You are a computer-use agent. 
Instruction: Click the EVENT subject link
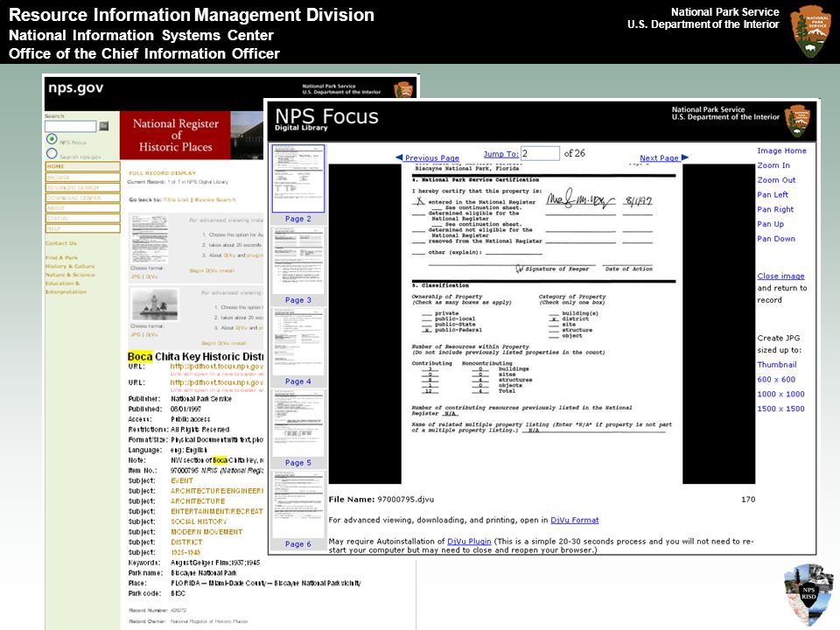pyautogui.click(x=182, y=481)
